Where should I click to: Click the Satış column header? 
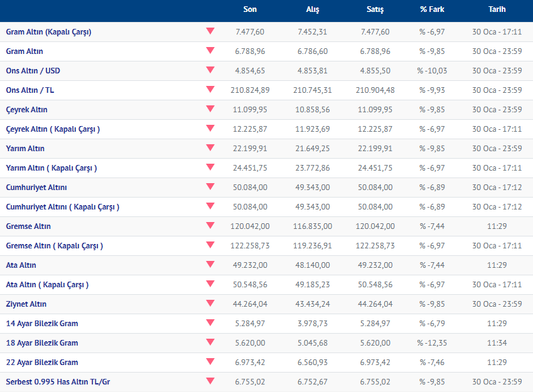(375, 9)
